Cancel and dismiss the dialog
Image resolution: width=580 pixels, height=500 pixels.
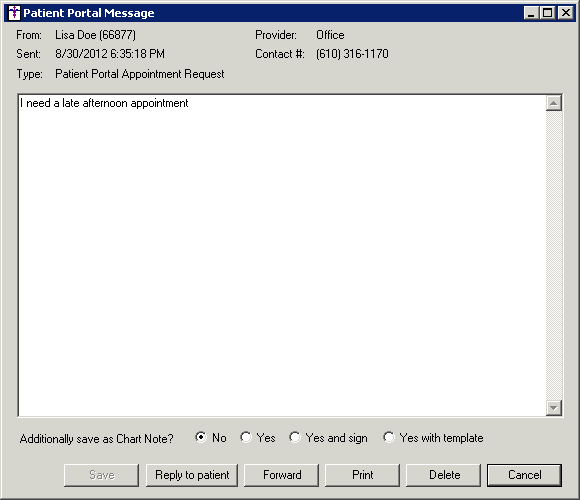click(x=525, y=475)
